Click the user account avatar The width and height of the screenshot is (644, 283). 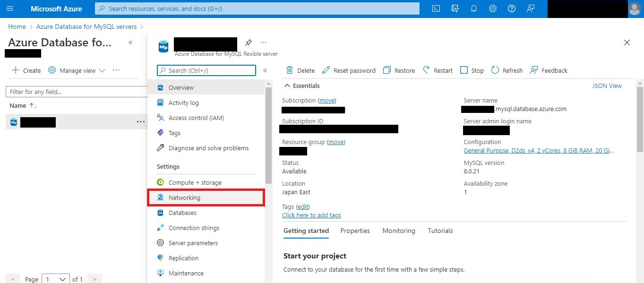click(x=635, y=9)
